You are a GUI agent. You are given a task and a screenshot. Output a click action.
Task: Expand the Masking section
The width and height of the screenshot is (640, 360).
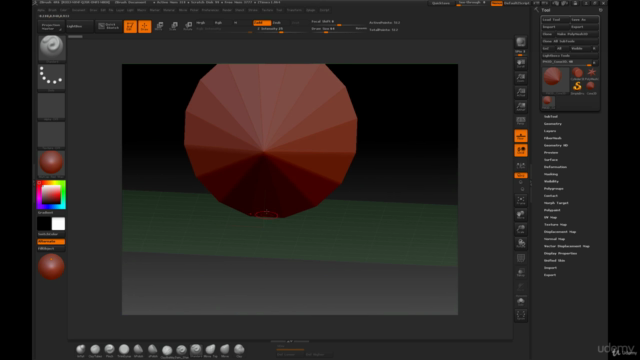[x=551, y=174]
